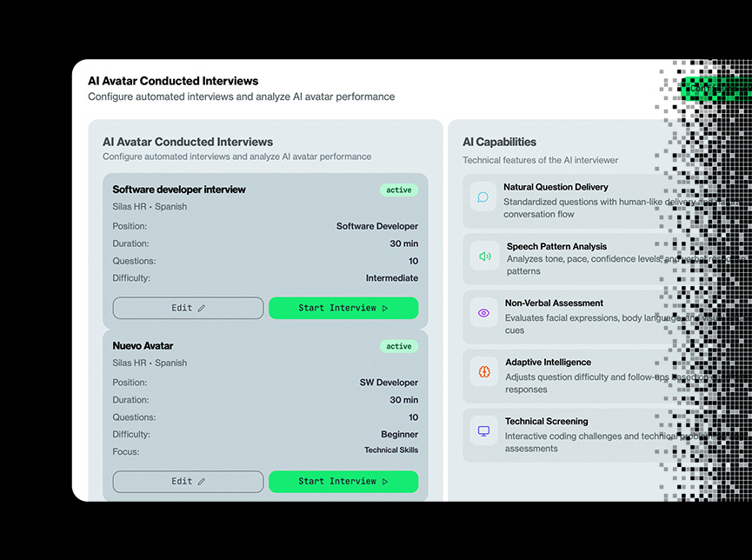Start the Software developer interview
The height and width of the screenshot is (560, 752).
[343, 308]
